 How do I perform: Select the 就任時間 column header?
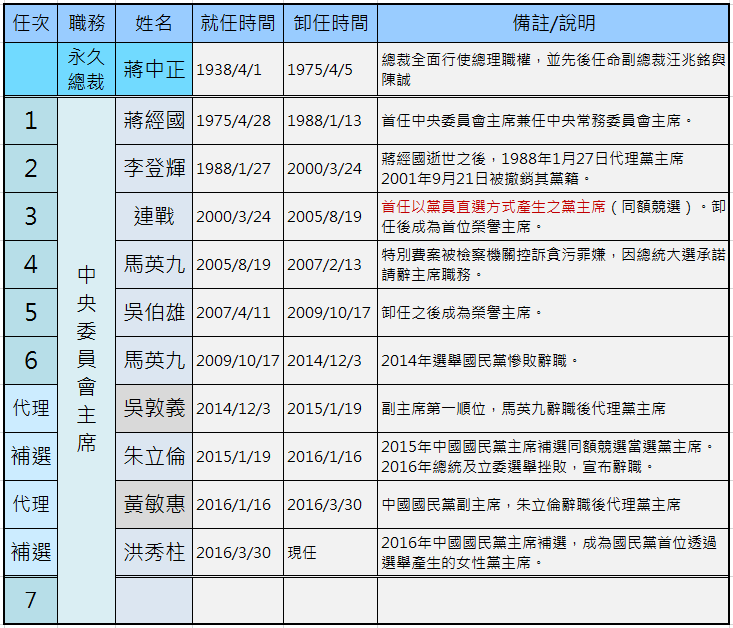(238, 23)
